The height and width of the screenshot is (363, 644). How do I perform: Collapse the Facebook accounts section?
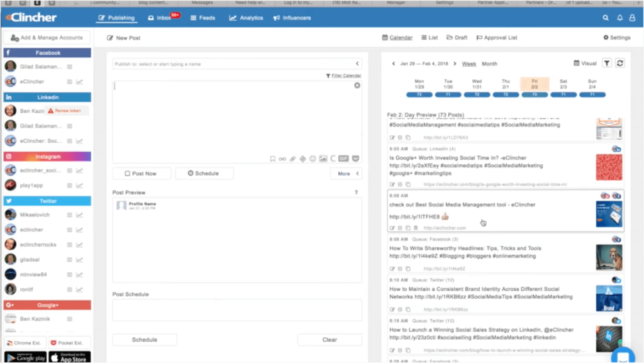(x=47, y=53)
